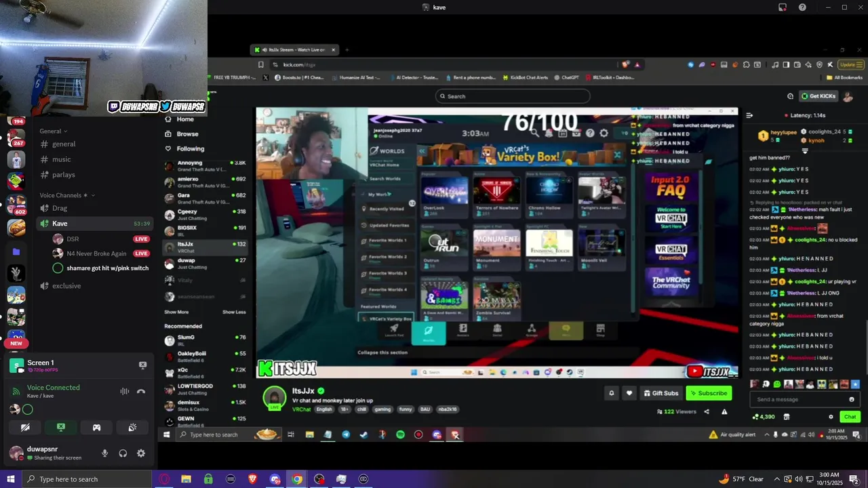Show hidden system tray icons
This screenshot has height=488, width=868.
(x=777, y=479)
